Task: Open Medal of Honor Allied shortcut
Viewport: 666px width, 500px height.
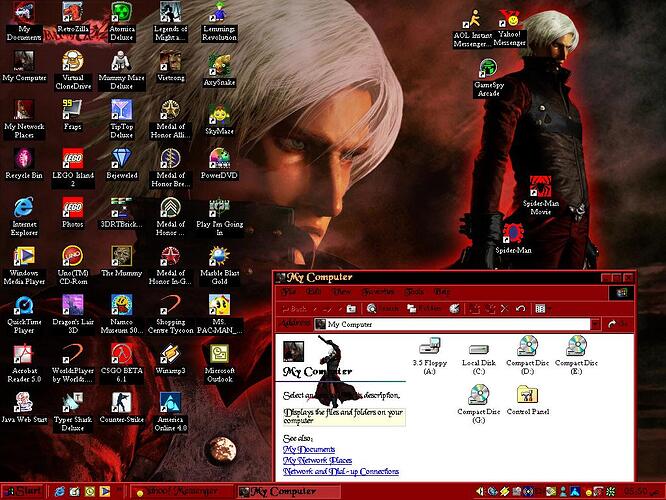Action: 171,119
